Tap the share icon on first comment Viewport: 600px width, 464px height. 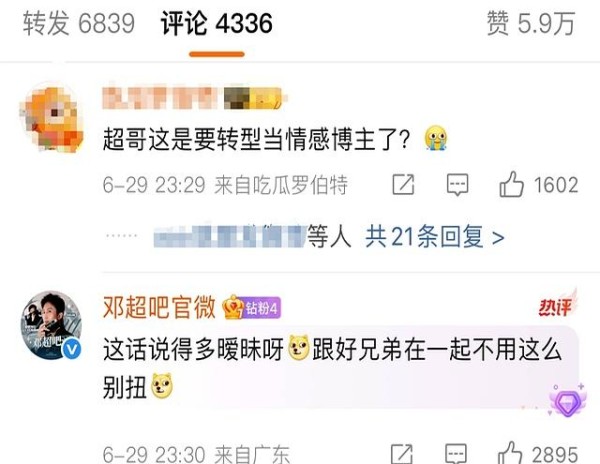[x=404, y=185]
